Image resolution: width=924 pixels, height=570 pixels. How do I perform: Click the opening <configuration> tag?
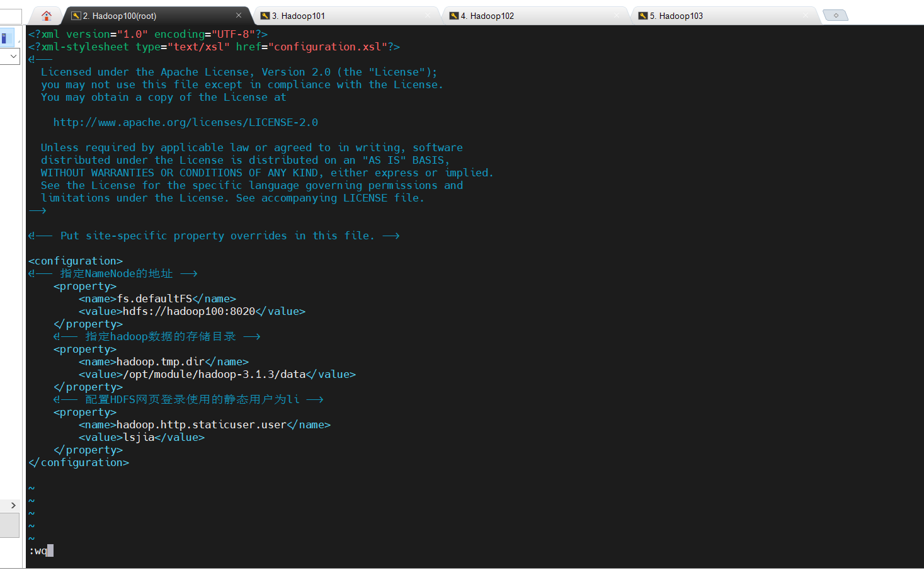pos(76,261)
